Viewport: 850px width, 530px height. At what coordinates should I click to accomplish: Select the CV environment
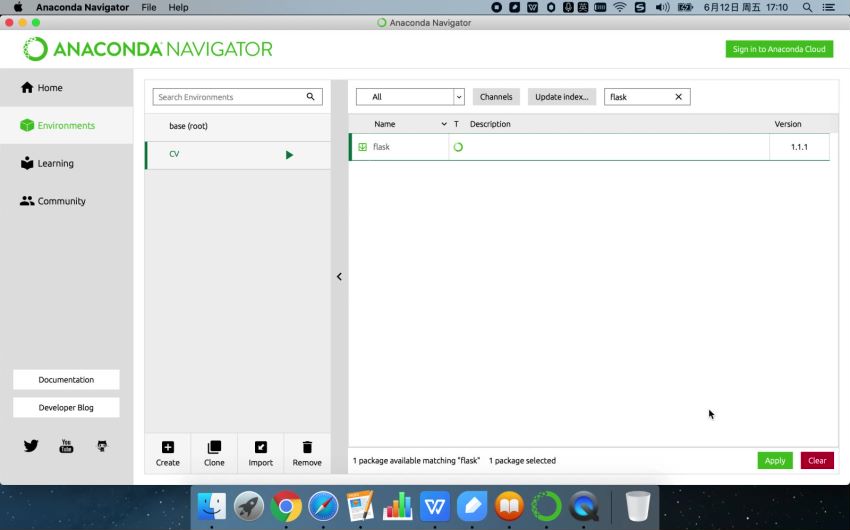pyautogui.click(x=238, y=155)
